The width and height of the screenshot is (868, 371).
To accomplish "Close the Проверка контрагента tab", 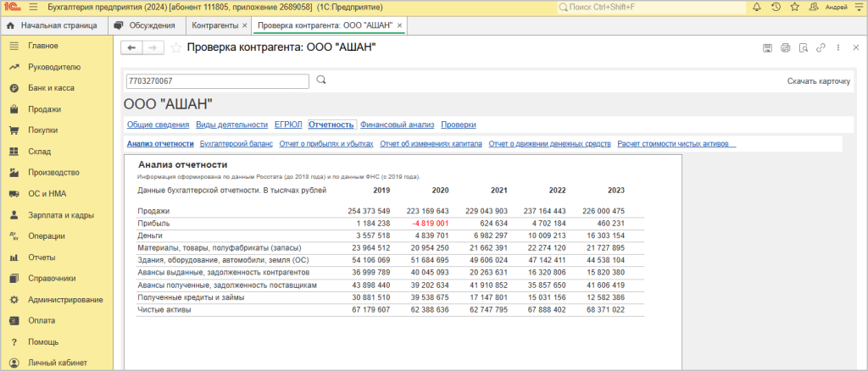I will [x=400, y=25].
